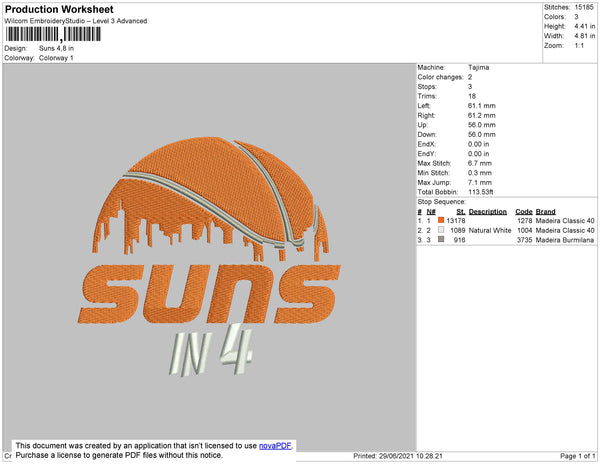Viewport: 600px width, 464px height.
Task: Click the 'Natural White' description
Action: point(490,230)
